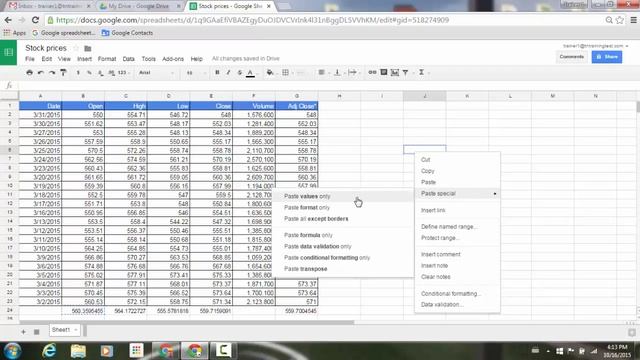
Task: Apply percent format icon
Action: click(x=89, y=73)
